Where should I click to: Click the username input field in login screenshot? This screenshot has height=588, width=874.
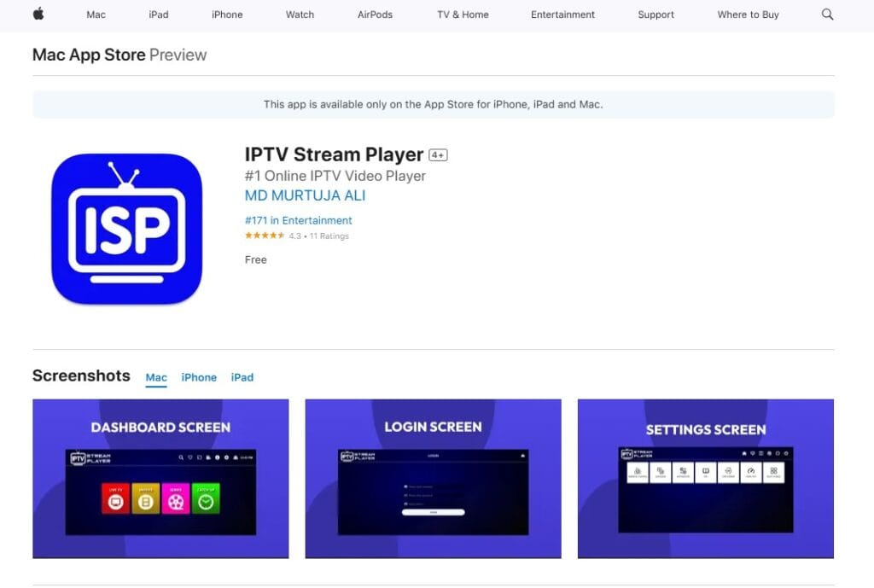pyautogui.click(x=419, y=486)
